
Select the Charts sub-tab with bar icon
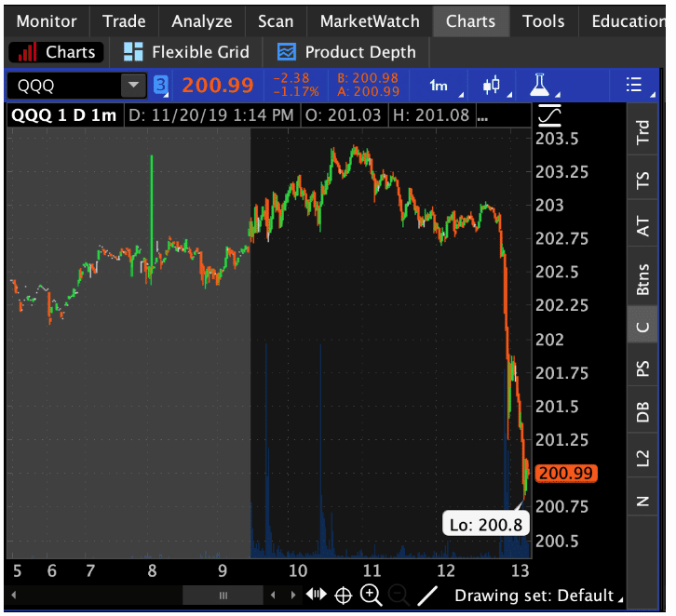(57, 52)
